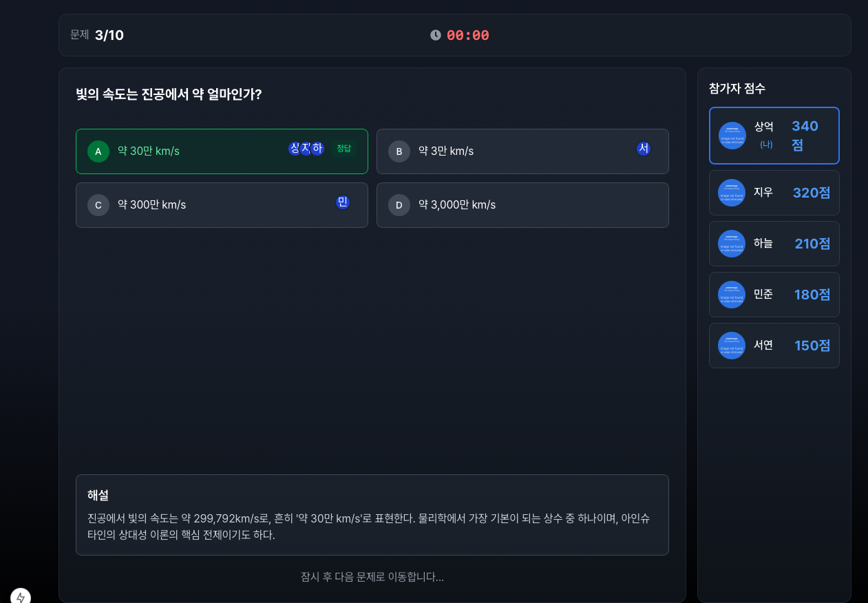Select answer A 약 30만 km/s
This screenshot has width=868, height=603.
[222, 151]
